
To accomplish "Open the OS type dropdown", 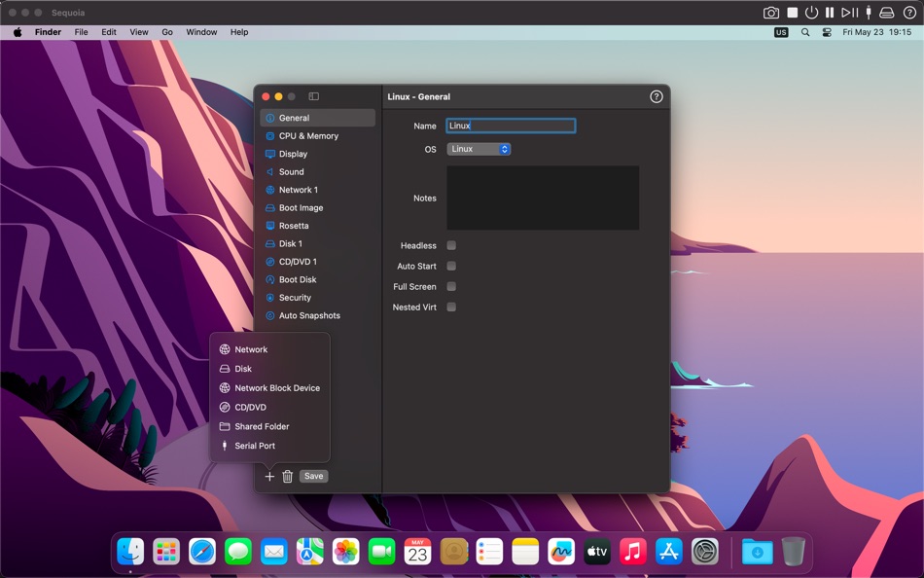I will 478,148.
